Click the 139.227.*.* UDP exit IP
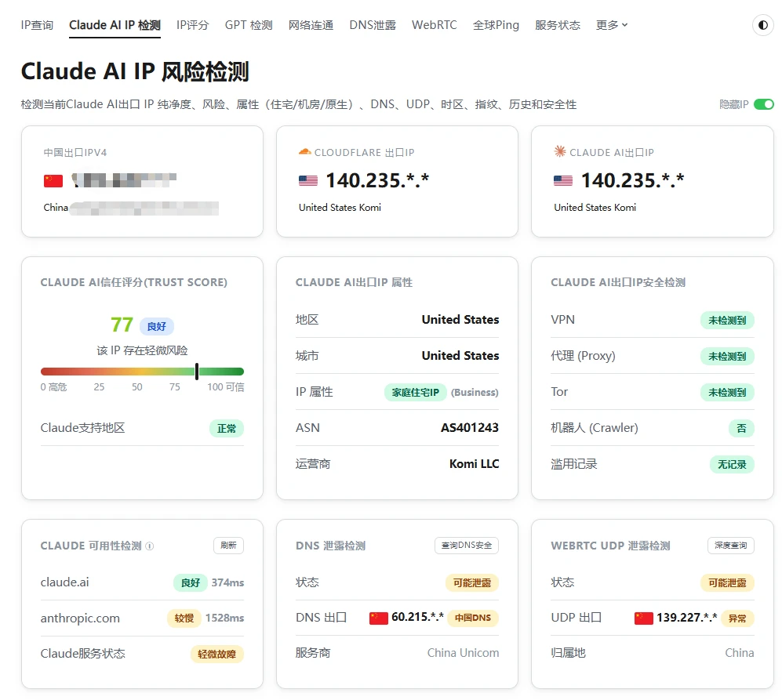 tap(687, 617)
